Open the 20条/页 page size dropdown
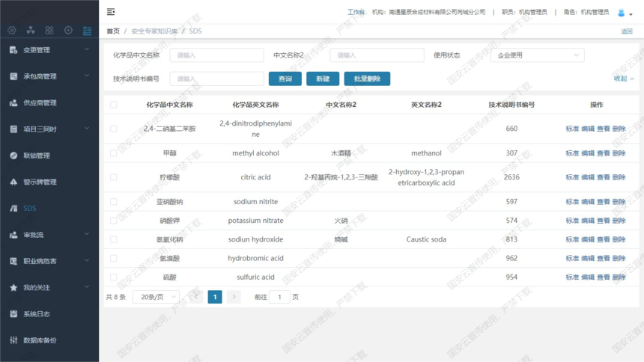The image size is (644, 362). 156,297
